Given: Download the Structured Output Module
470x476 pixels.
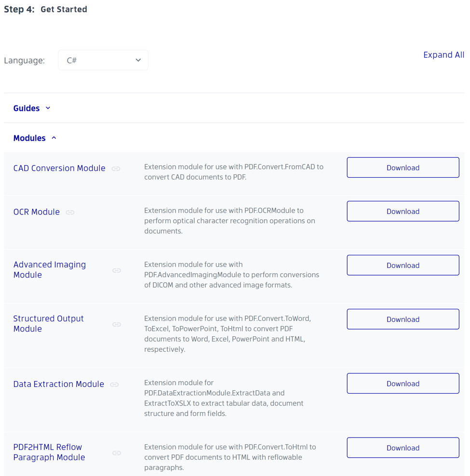Looking at the screenshot, I should (403, 319).
